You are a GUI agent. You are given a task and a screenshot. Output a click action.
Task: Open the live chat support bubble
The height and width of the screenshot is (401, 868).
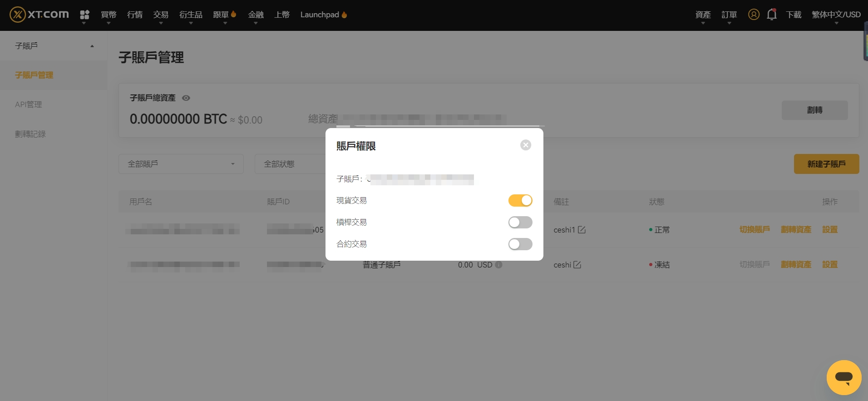click(844, 377)
